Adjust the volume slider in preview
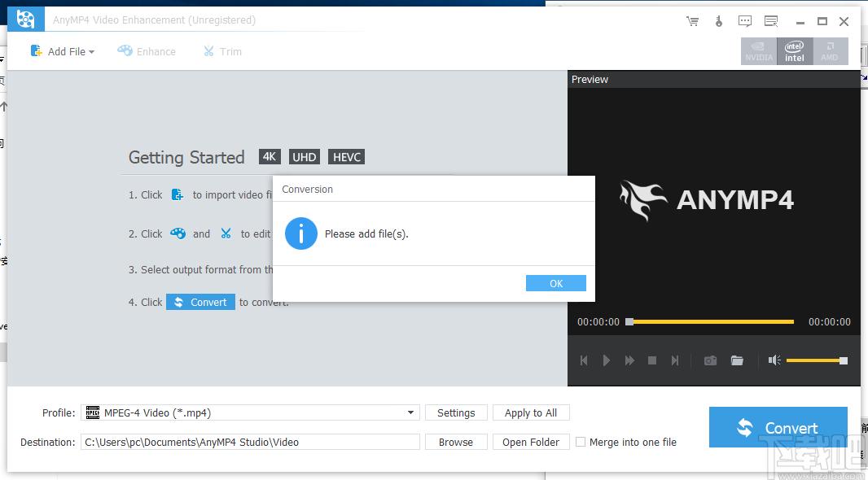This screenshot has height=480, width=868. pos(816,360)
